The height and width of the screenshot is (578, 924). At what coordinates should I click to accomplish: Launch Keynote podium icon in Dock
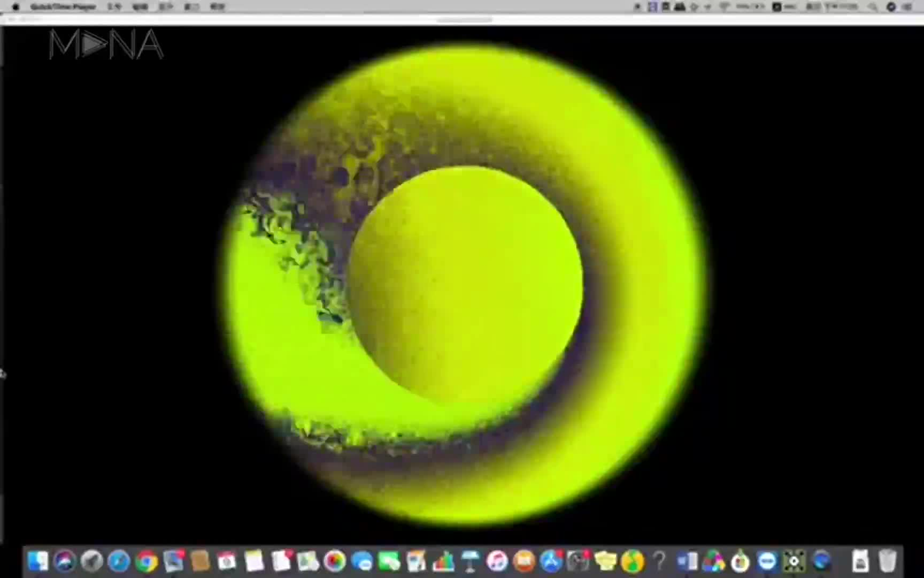[471, 561]
